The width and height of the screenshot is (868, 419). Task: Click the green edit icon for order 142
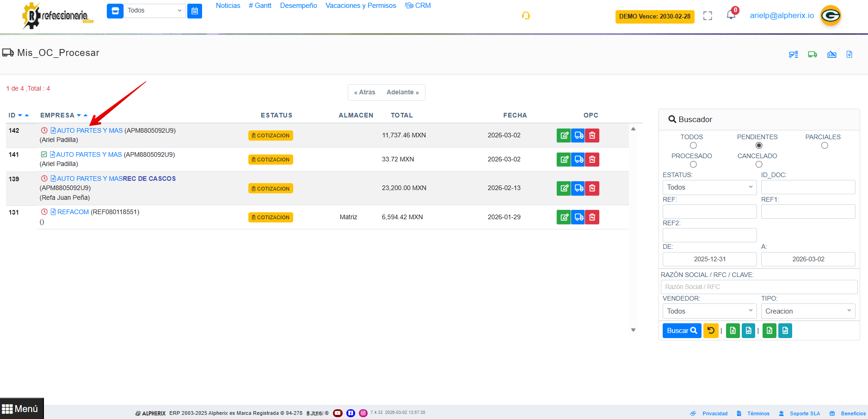point(564,136)
